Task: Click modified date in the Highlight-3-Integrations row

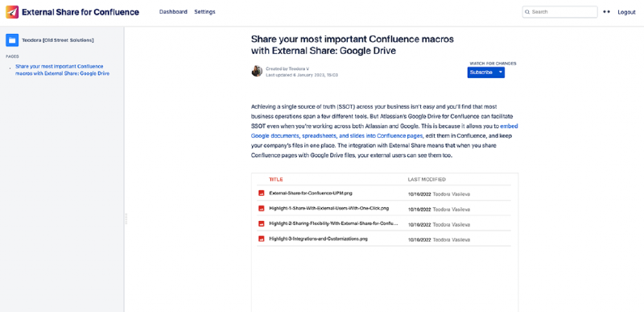Action: [x=419, y=239]
